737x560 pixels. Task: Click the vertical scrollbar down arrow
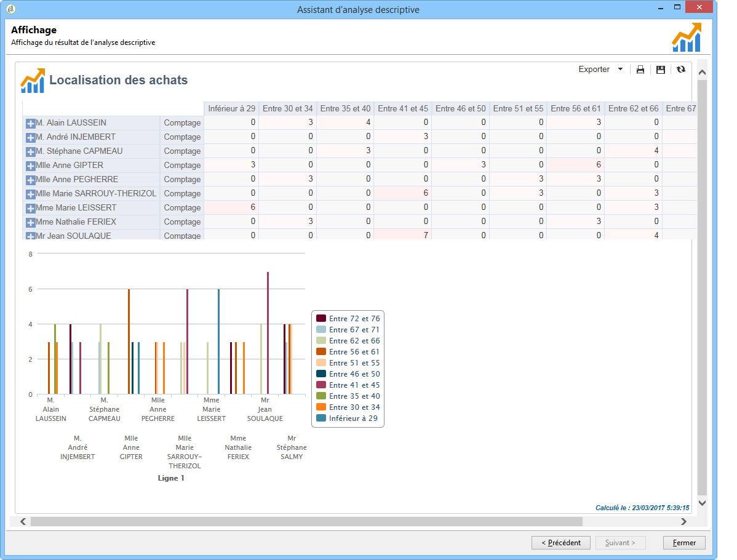click(x=702, y=503)
